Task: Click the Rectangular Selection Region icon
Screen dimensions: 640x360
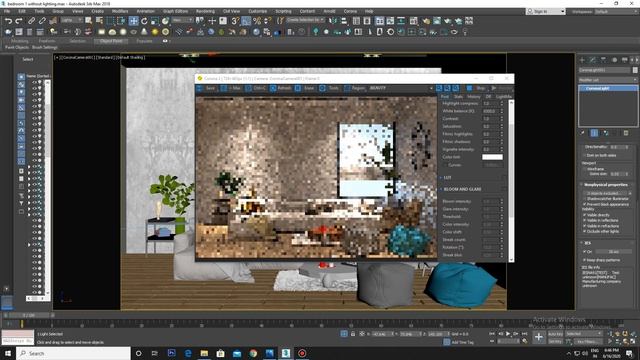Action: (110, 20)
